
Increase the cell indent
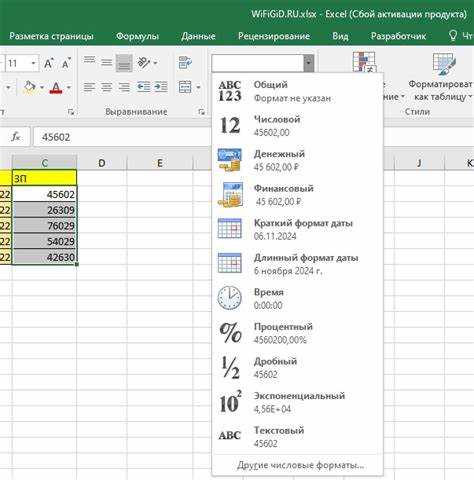pos(161,87)
